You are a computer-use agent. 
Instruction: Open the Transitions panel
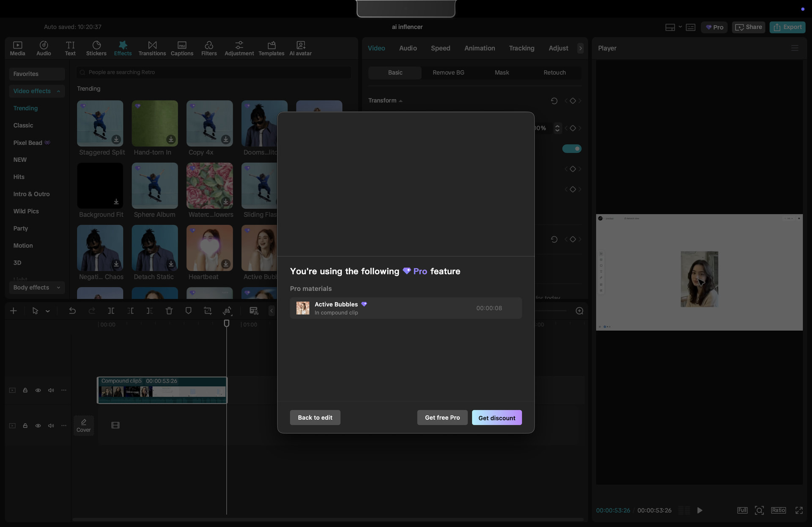tap(152, 48)
